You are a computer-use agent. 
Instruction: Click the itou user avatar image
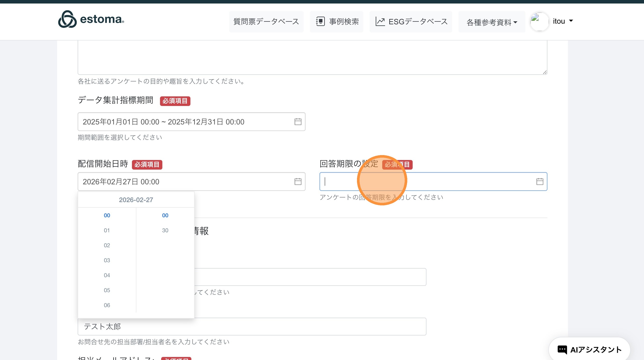point(539,22)
